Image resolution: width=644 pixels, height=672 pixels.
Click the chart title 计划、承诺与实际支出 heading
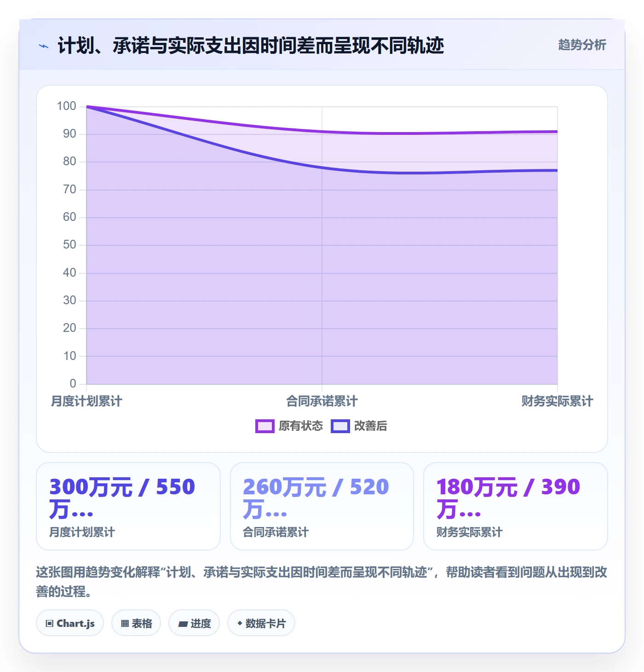click(x=251, y=46)
